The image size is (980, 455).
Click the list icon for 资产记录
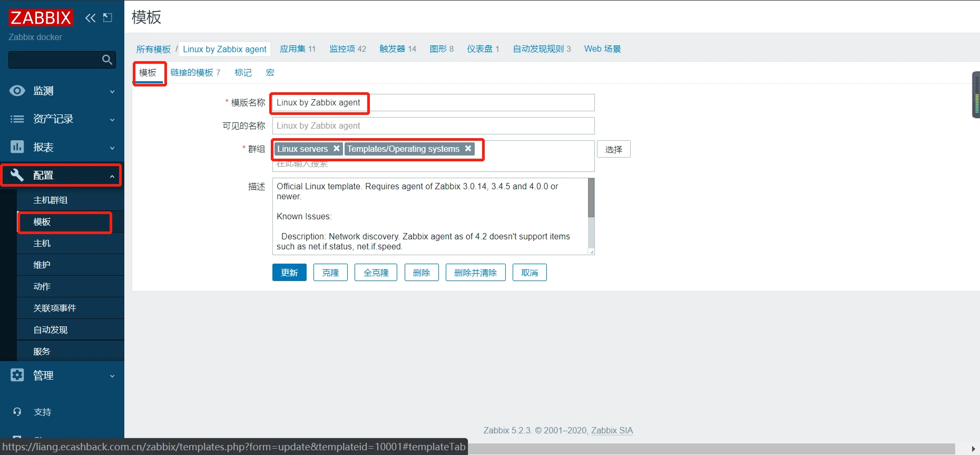(x=17, y=119)
